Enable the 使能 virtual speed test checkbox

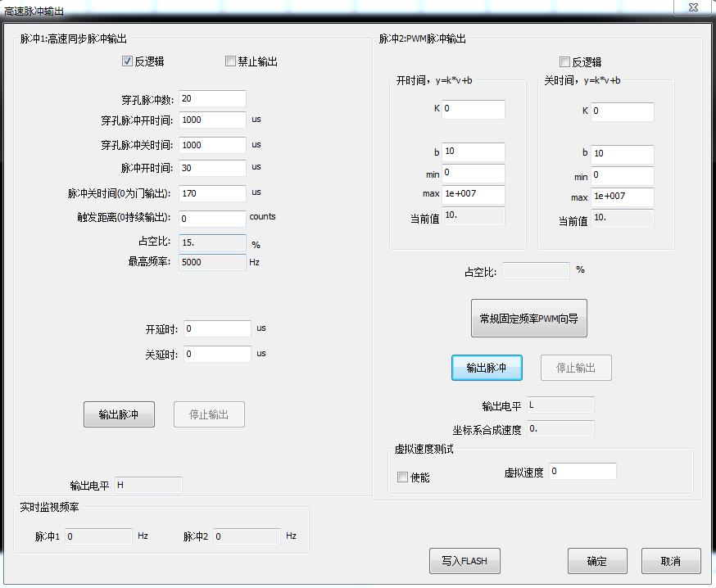[x=403, y=477]
